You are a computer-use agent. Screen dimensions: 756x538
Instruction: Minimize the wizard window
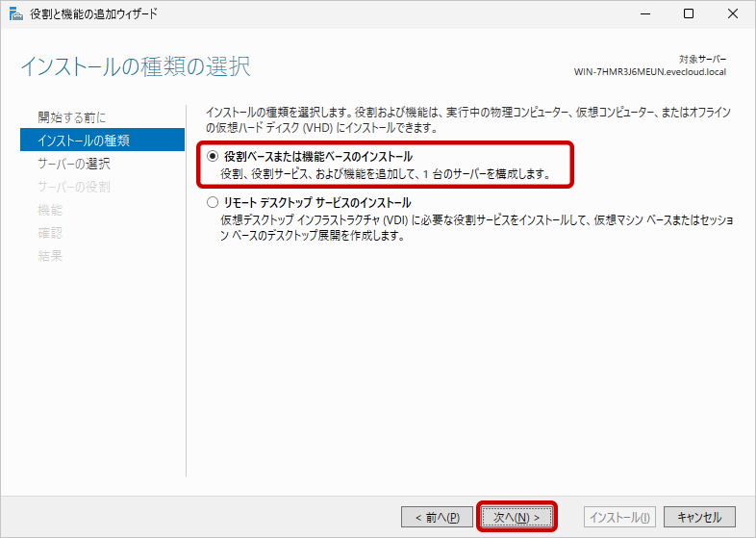click(x=643, y=14)
